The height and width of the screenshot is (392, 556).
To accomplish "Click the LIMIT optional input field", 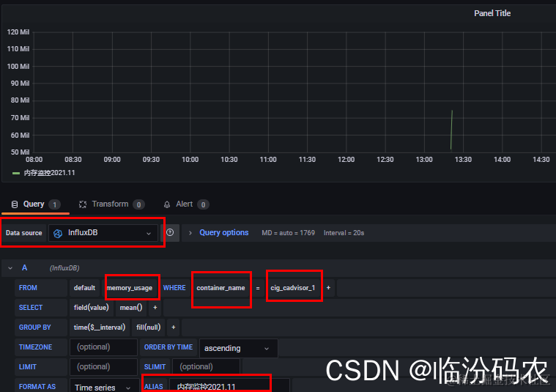I will tap(103, 367).
